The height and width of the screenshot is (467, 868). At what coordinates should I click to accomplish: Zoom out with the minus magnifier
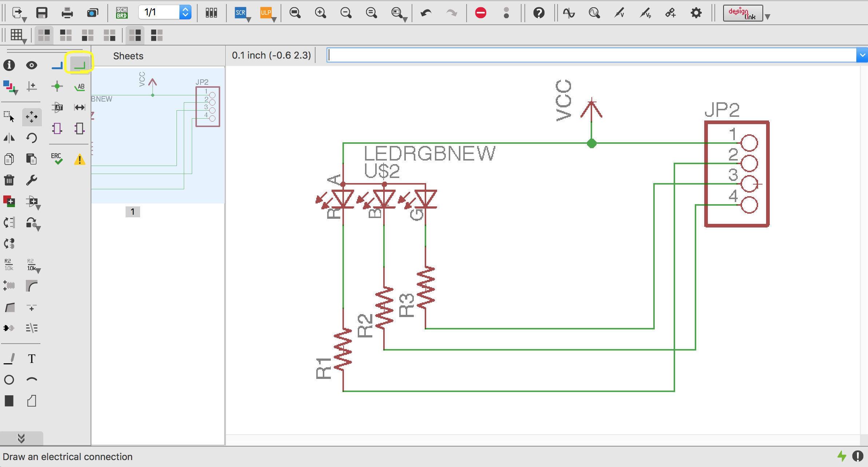point(346,13)
